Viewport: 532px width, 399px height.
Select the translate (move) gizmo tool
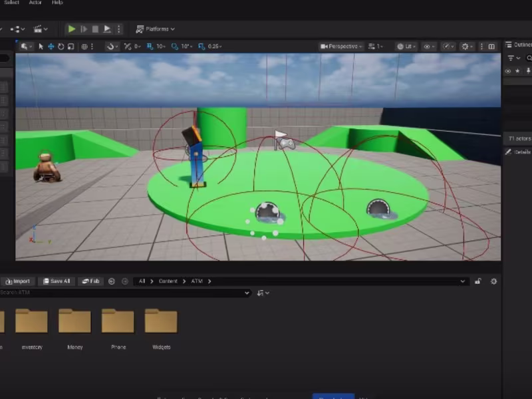[51, 47]
